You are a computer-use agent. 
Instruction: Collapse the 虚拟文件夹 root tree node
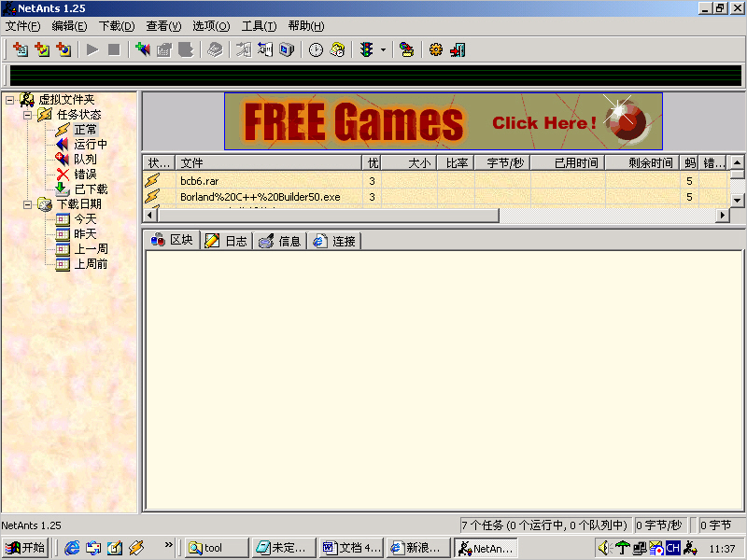(9, 100)
